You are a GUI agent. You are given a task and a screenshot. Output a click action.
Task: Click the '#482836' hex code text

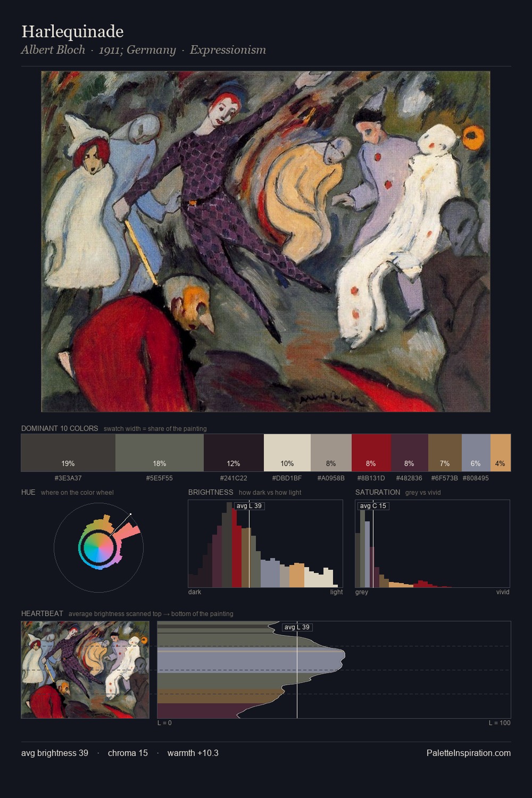coord(410,478)
